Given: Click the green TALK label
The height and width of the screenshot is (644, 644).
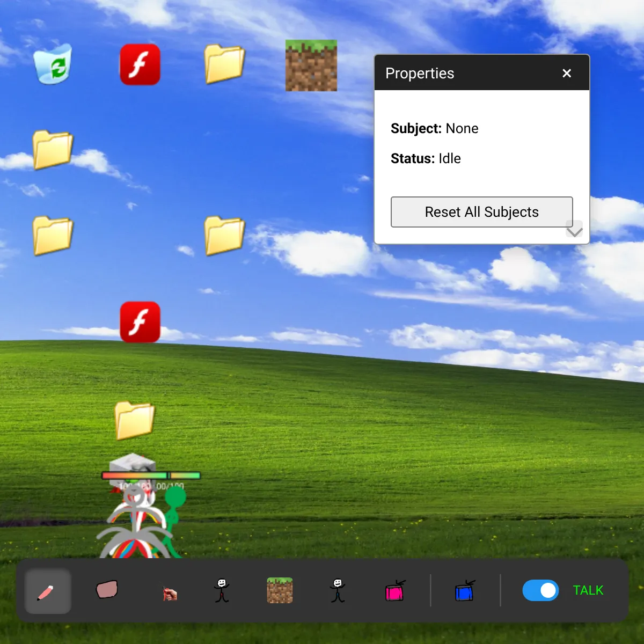Looking at the screenshot, I should [x=588, y=590].
